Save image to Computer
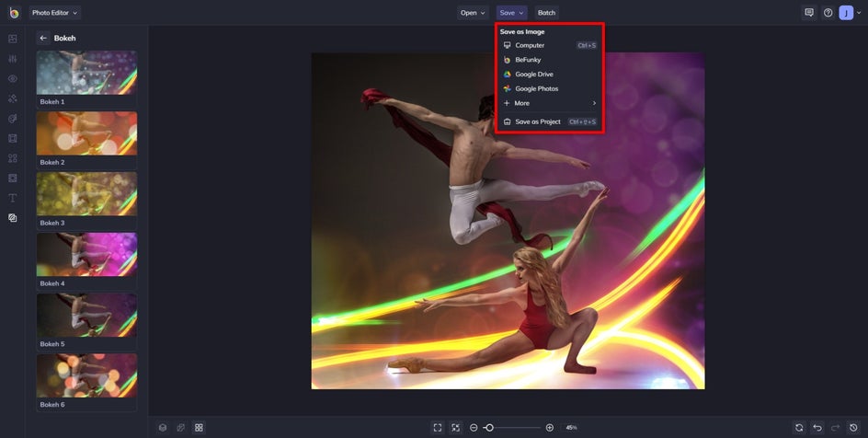 (x=549, y=45)
